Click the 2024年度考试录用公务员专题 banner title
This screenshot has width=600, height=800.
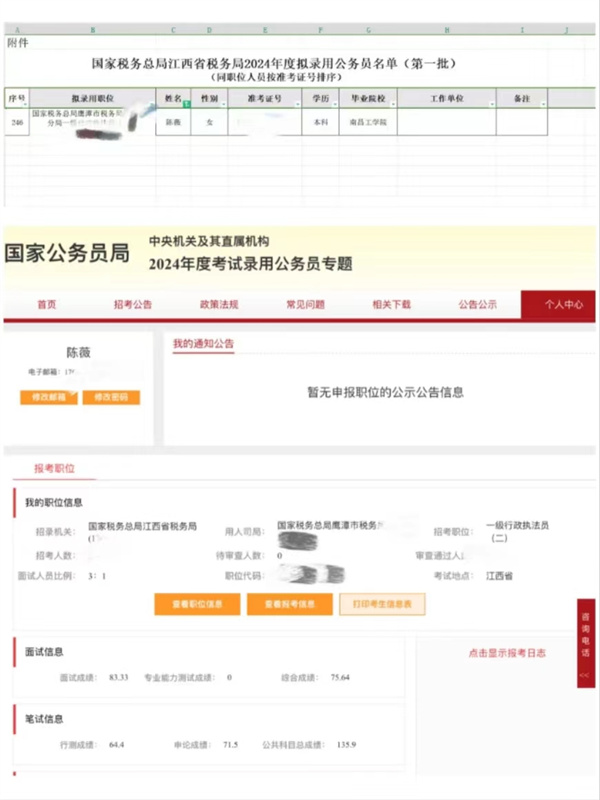point(251,264)
